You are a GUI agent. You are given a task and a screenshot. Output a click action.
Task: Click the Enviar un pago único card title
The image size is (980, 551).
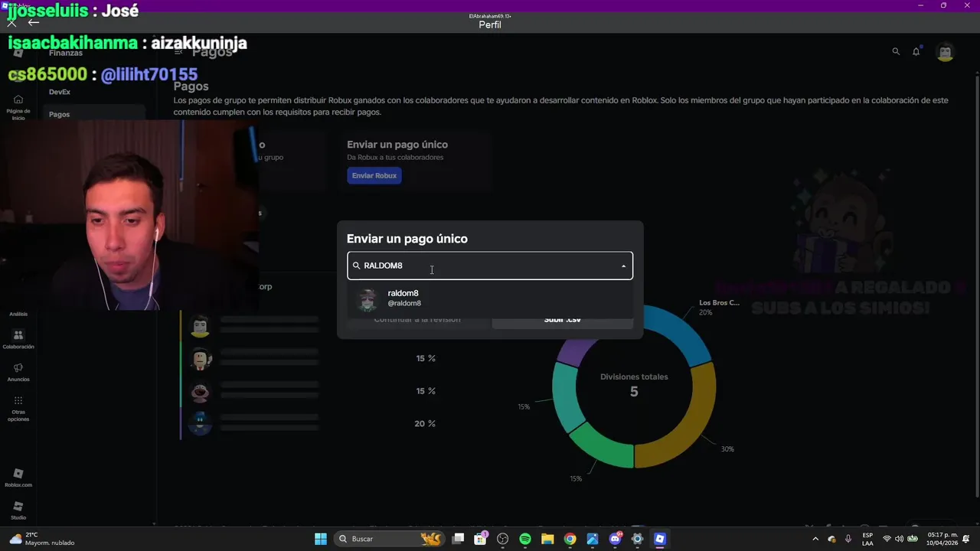pyautogui.click(x=397, y=144)
